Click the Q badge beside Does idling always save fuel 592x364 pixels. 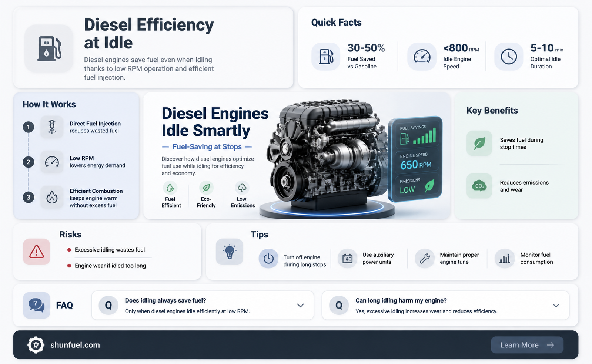click(x=108, y=305)
